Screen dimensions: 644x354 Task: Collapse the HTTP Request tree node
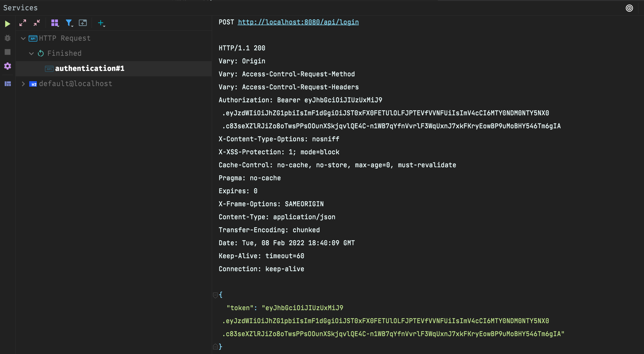coord(23,38)
